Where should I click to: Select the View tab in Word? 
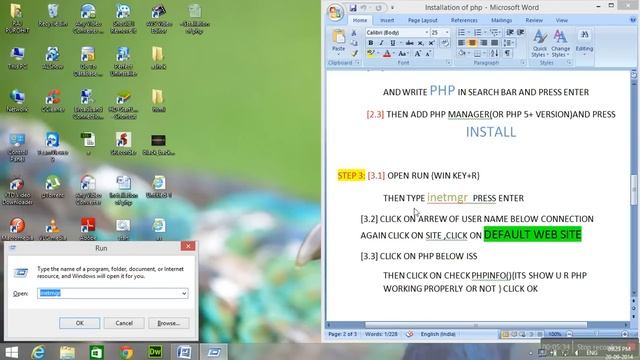(x=562, y=20)
